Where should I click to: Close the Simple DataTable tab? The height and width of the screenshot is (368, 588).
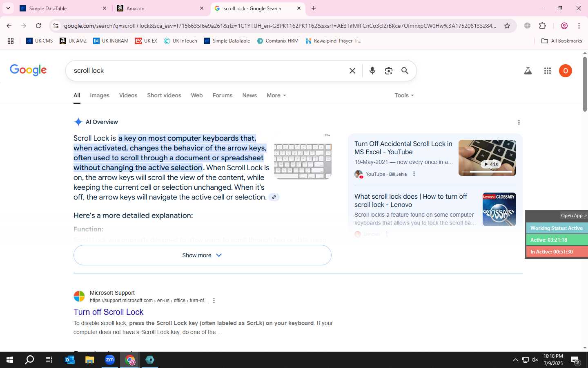105,8
